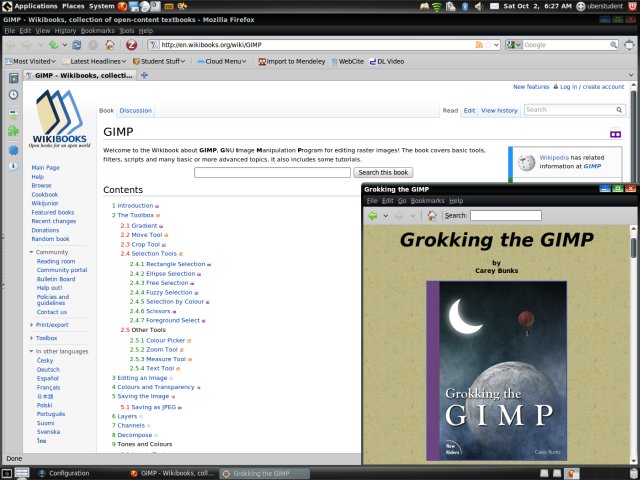Open Import to Mendeley bookmarklet

pyautogui.click(x=292, y=61)
